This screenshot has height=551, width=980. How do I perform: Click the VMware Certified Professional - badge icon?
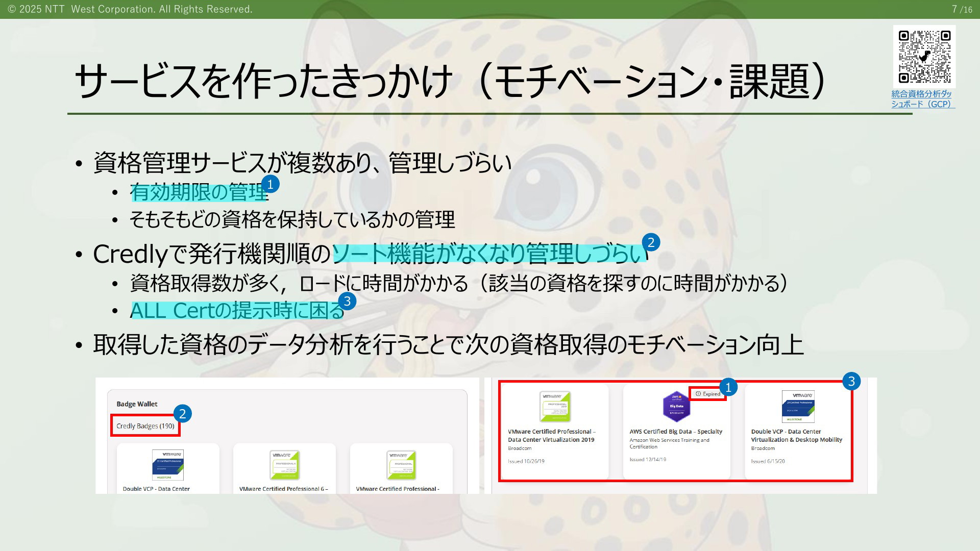tap(401, 465)
